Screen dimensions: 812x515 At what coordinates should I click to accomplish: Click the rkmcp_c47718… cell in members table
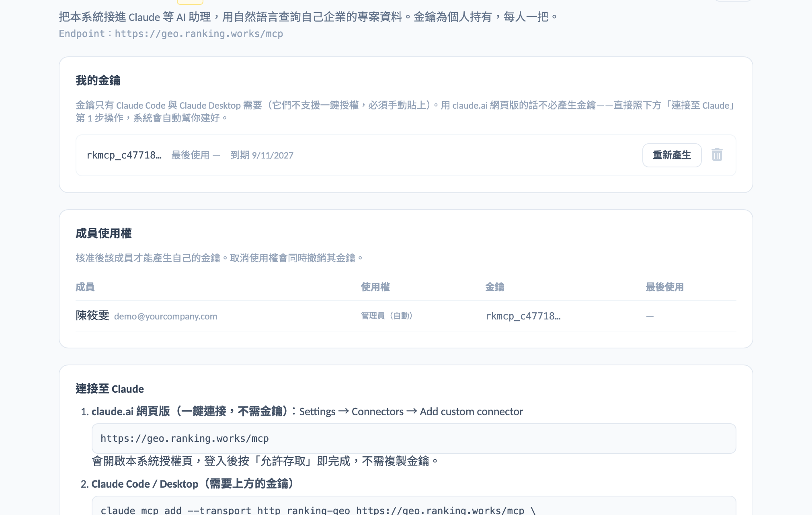(x=523, y=316)
